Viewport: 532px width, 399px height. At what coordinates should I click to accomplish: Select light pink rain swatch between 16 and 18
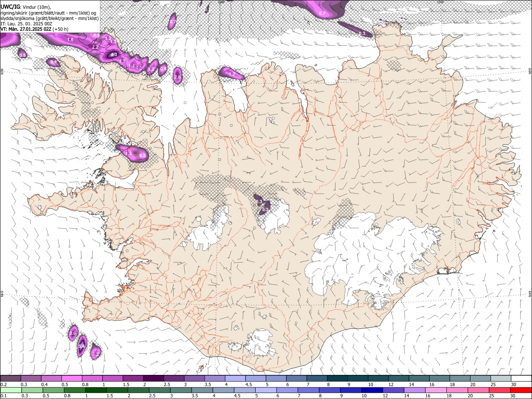[436, 390]
